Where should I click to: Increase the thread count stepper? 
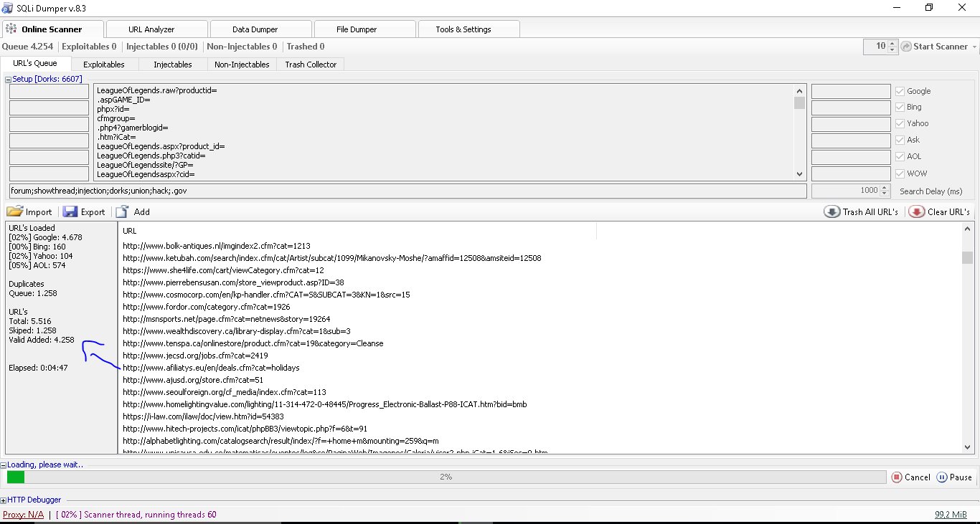892,43
